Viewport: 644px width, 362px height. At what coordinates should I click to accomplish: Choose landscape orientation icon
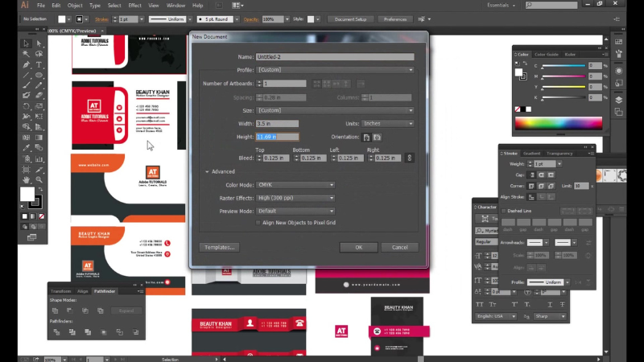coord(377,137)
